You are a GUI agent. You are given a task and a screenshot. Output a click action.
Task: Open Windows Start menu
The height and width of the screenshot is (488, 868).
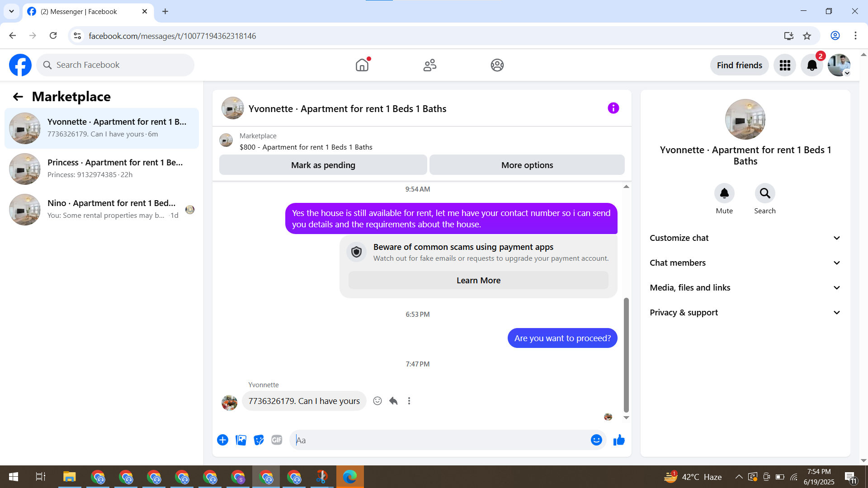[14, 477]
